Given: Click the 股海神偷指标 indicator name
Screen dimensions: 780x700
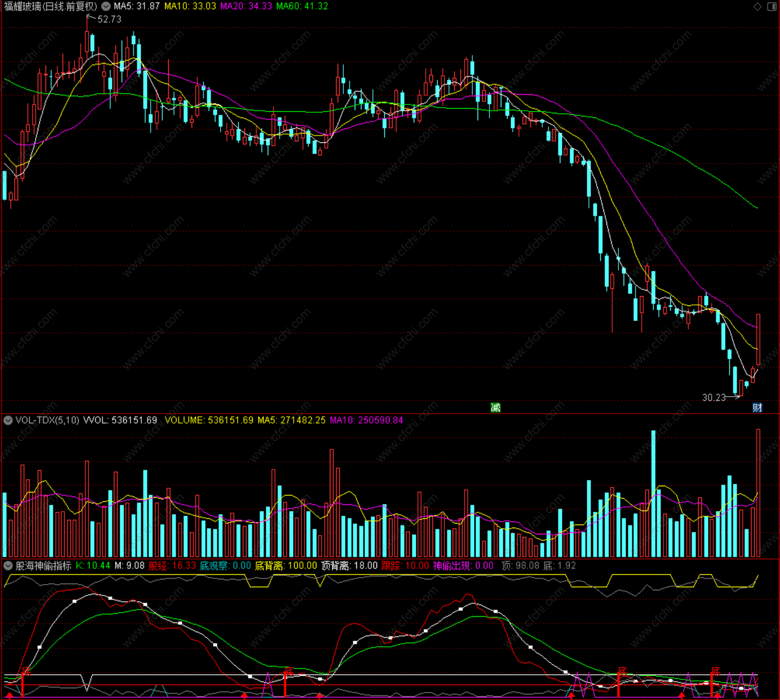Looking at the screenshot, I should point(44,566).
